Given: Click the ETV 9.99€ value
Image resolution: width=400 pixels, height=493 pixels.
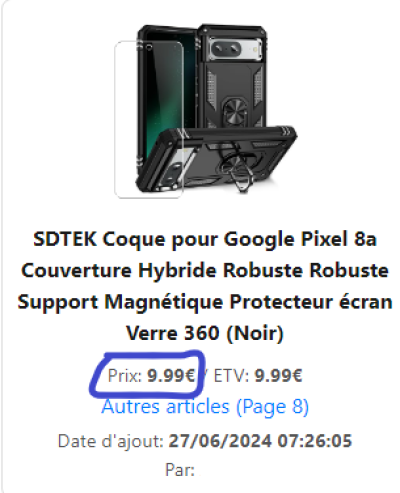Looking at the screenshot, I should point(279,376).
